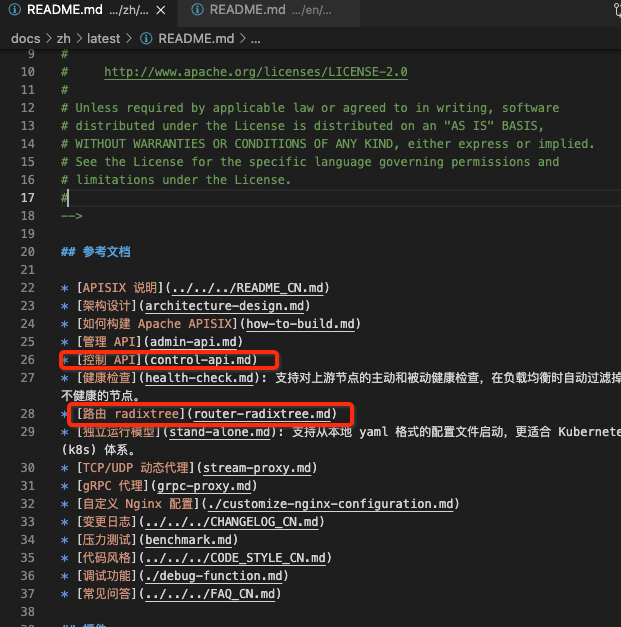Click text '[架构设计]' on line 23
The height and width of the screenshot is (627, 621).
coord(107,306)
